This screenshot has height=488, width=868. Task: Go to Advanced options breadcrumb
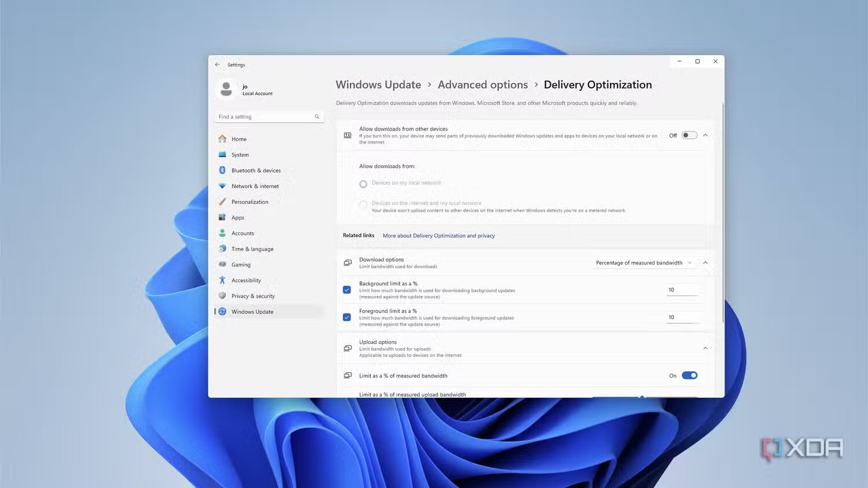click(x=483, y=85)
